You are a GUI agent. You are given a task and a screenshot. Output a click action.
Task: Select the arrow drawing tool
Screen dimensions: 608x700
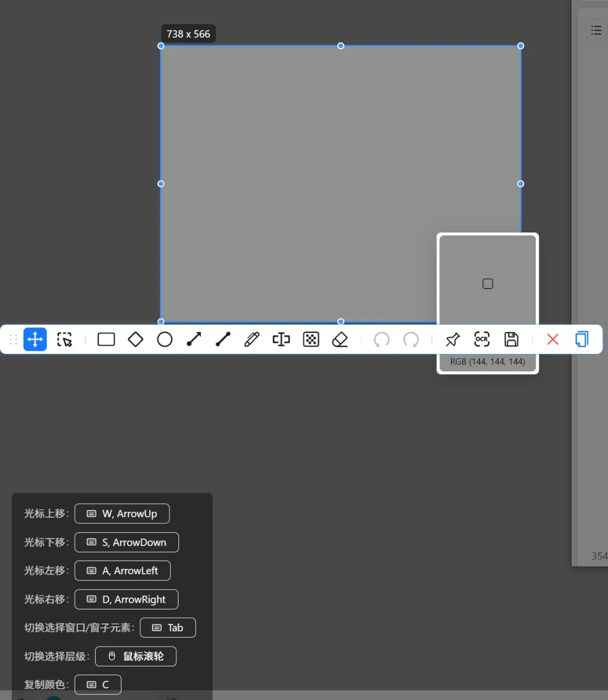pyautogui.click(x=194, y=339)
